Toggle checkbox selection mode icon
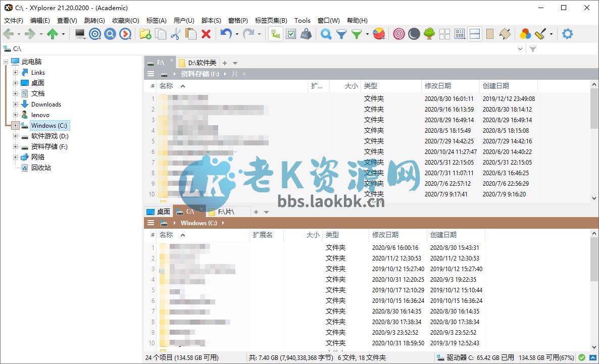 291,34
